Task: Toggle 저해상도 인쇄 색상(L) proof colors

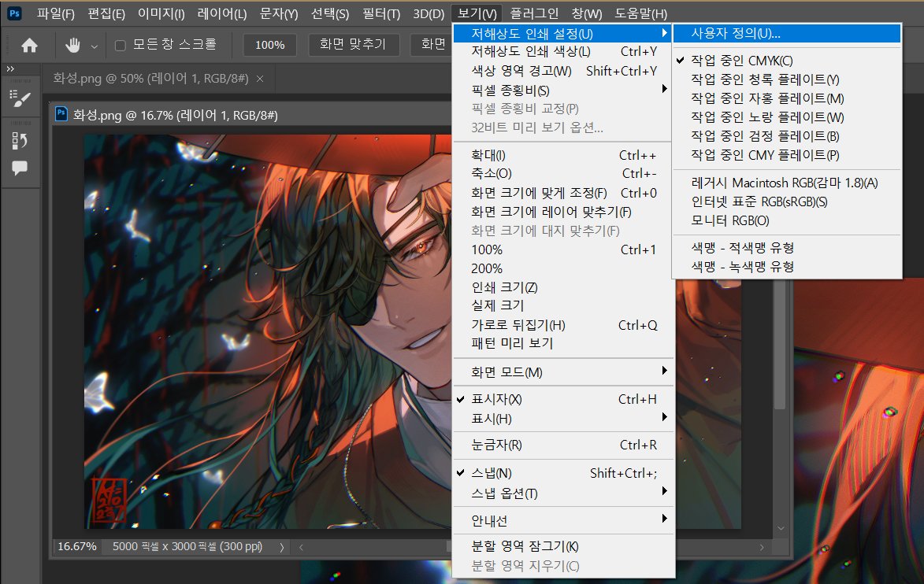Action: click(x=562, y=51)
